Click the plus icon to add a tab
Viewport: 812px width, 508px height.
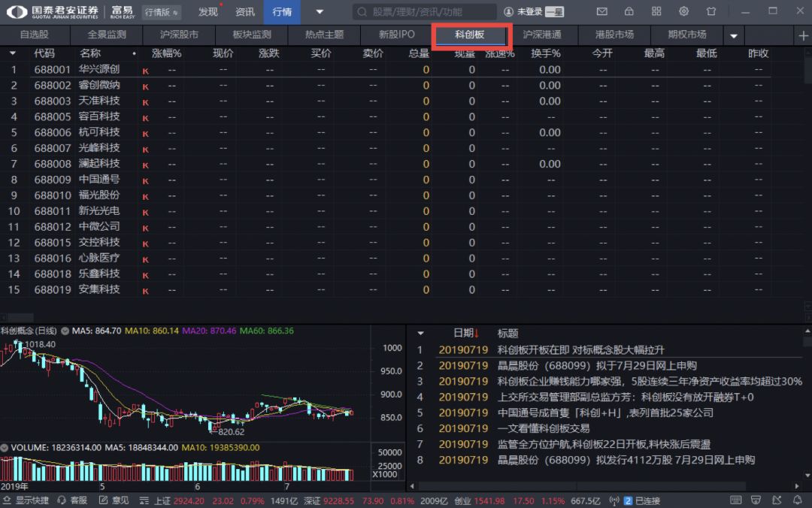803,36
